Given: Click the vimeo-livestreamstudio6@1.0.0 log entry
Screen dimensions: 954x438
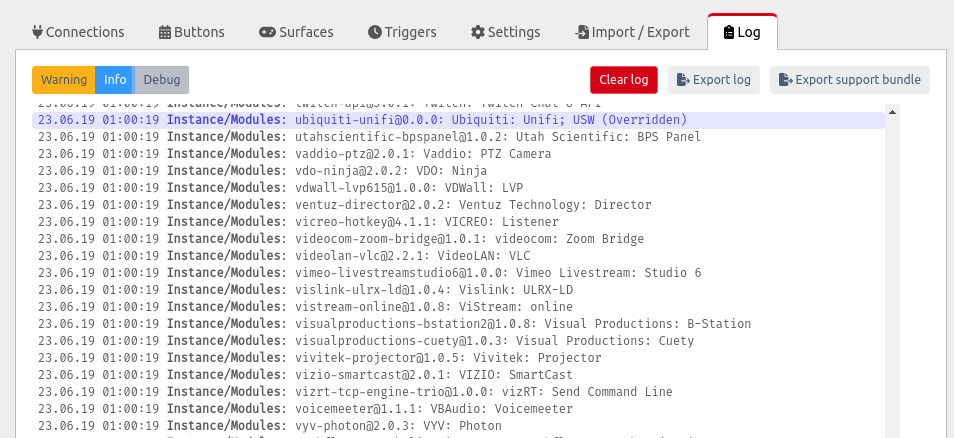Looking at the screenshot, I should coord(458,273).
